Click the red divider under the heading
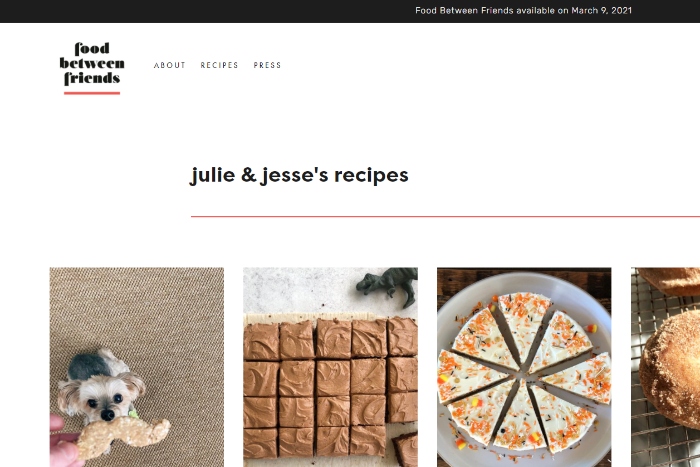Screen dimensions: 700x467 coord(445,217)
